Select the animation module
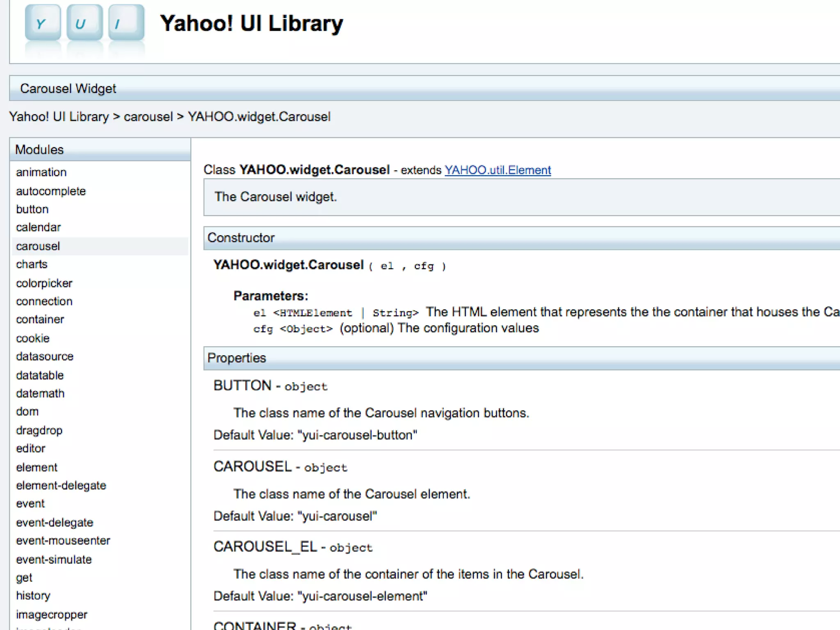 [41, 172]
